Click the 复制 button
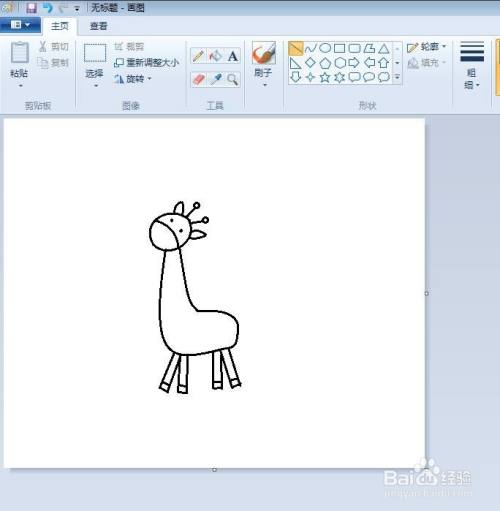This screenshot has height=511, width=500. click(54, 62)
